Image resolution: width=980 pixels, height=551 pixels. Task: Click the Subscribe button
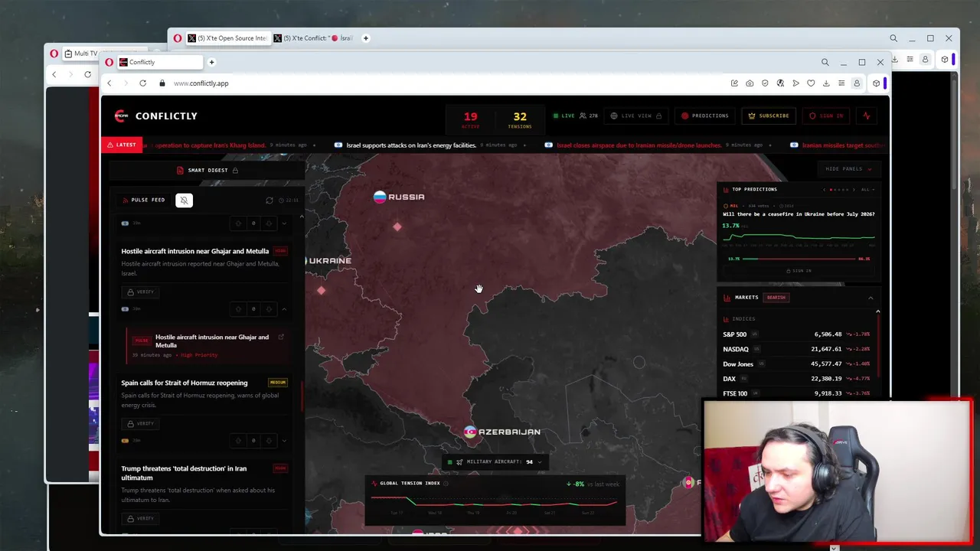coord(768,116)
